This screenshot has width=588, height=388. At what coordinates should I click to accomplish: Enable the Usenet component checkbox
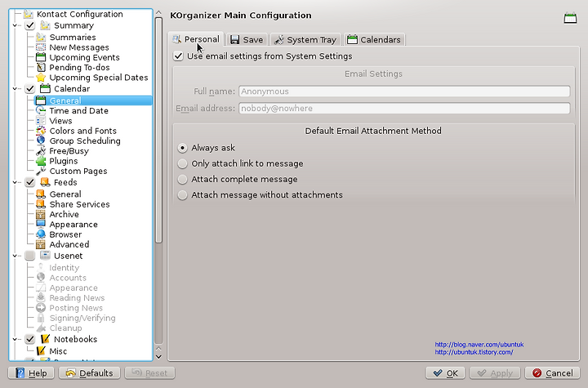[x=30, y=256]
